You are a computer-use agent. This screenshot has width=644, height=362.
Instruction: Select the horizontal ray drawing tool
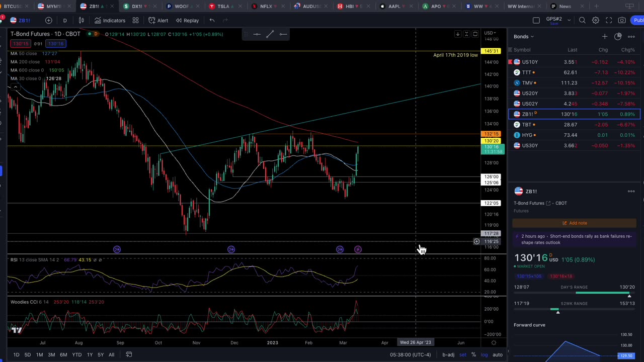click(x=283, y=34)
